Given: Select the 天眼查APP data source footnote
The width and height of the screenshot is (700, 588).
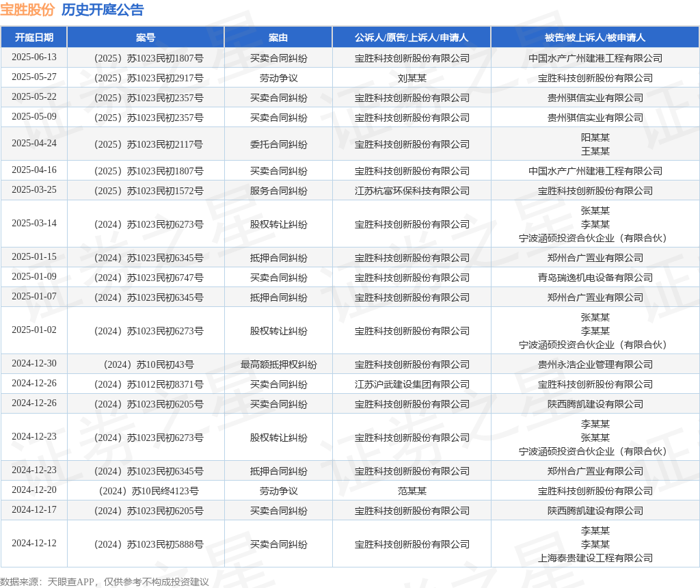Looking at the screenshot, I should (105, 582).
